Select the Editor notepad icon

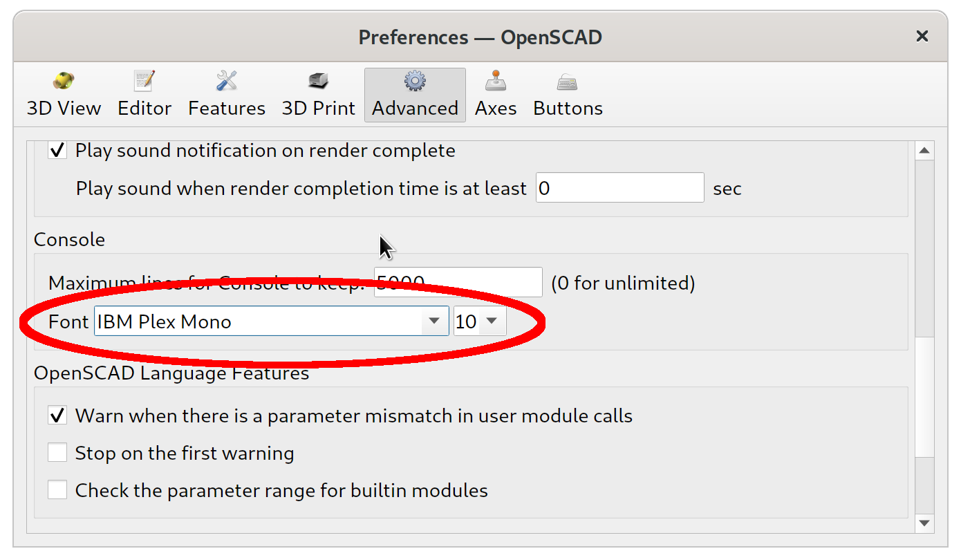pyautogui.click(x=144, y=82)
